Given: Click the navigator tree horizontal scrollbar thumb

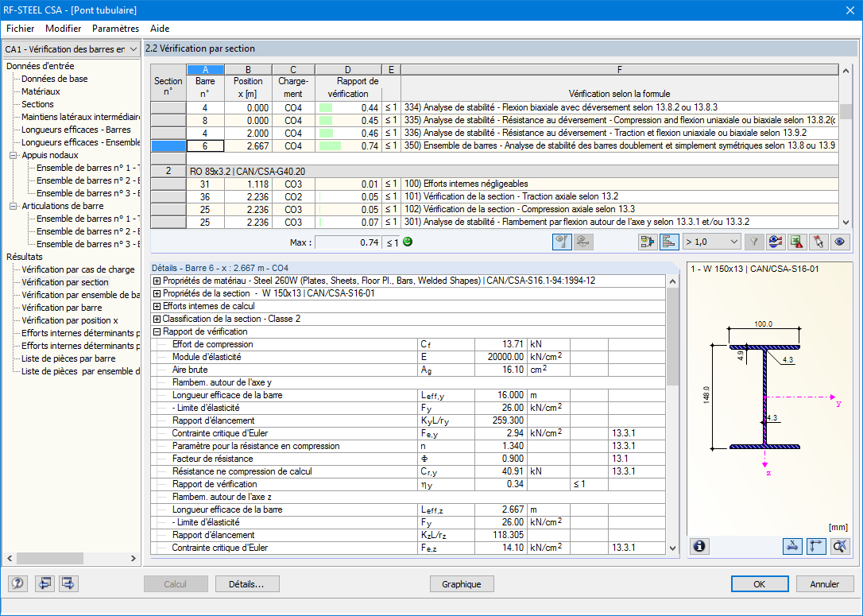Looking at the screenshot, I should pyautogui.click(x=50, y=558).
